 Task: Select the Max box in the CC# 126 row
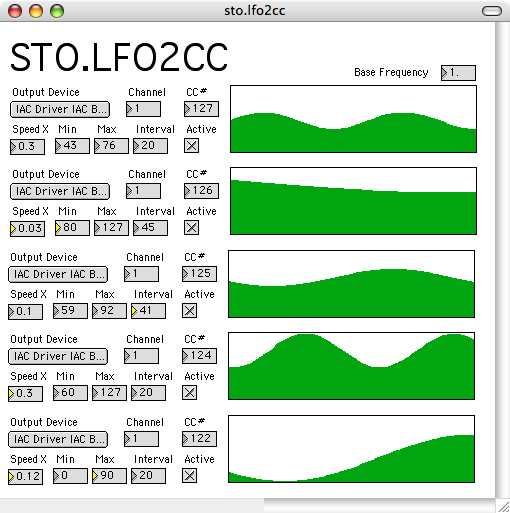tap(111, 228)
